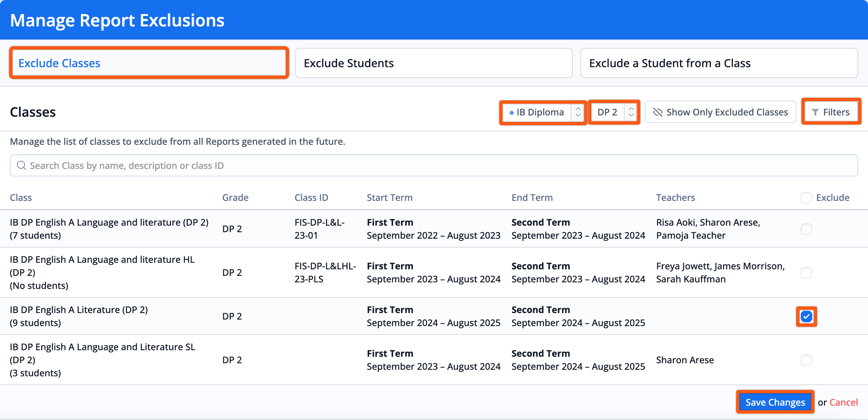Check exclude for English A Language and literature (7 students)
The width and height of the screenshot is (868, 420).
tap(806, 229)
